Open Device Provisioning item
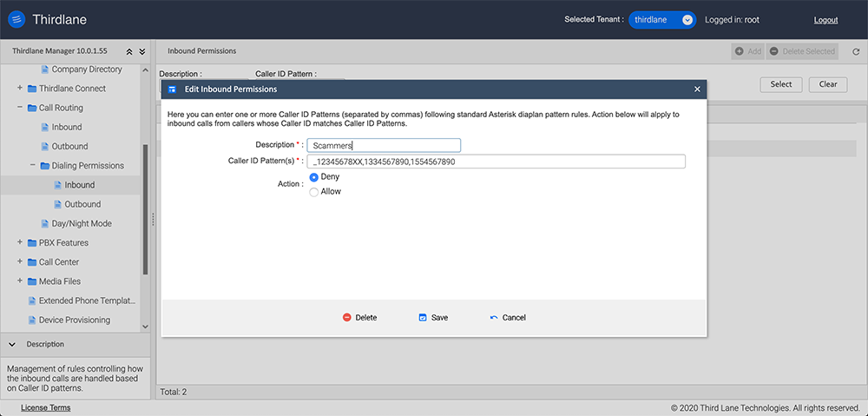868x416 pixels. click(74, 320)
